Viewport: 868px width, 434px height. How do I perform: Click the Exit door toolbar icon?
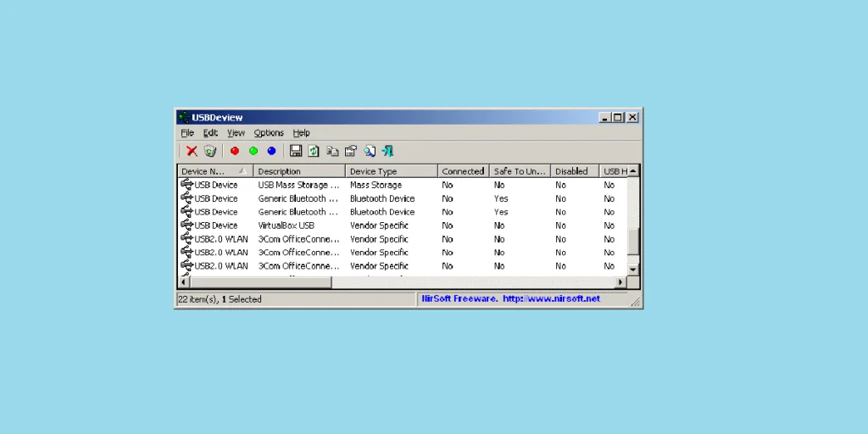click(x=387, y=151)
